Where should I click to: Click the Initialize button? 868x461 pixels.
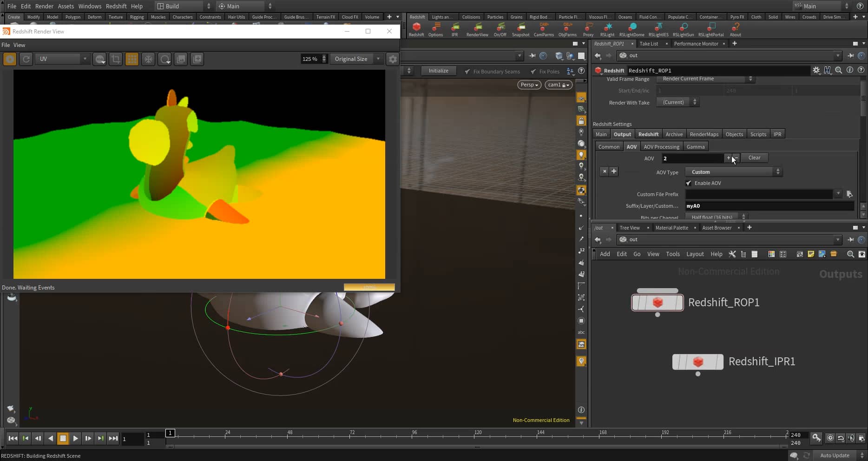click(x=438, y=70)
